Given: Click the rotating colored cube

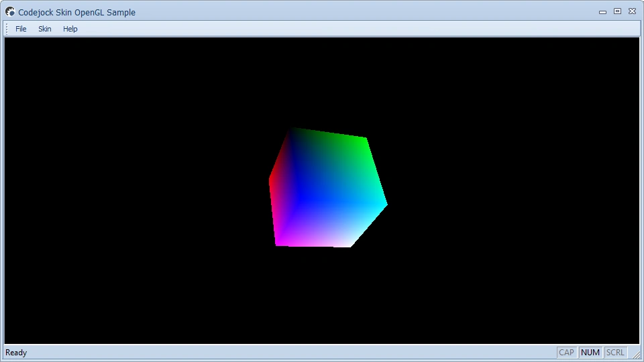Looking at the screenshot, I should click(328, 188).
